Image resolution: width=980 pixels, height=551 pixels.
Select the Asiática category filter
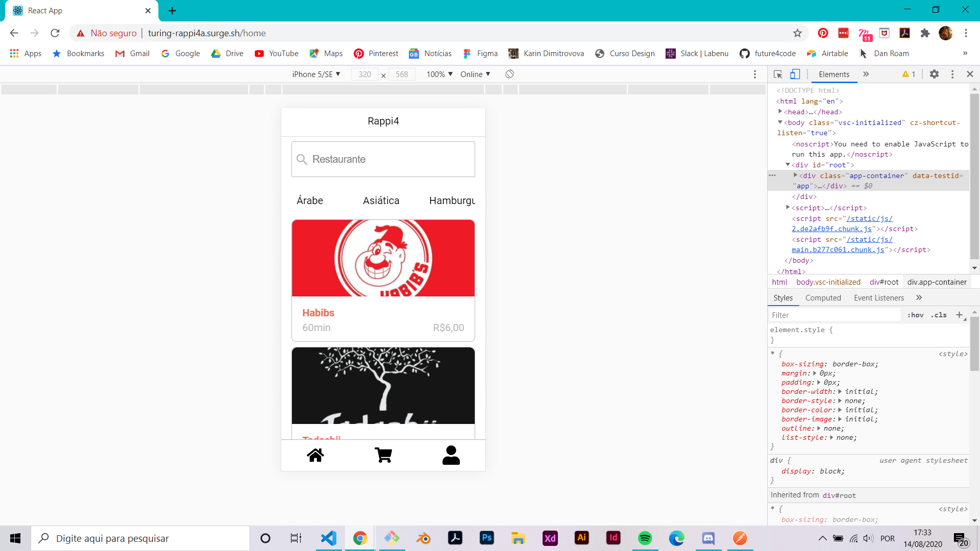381,201
